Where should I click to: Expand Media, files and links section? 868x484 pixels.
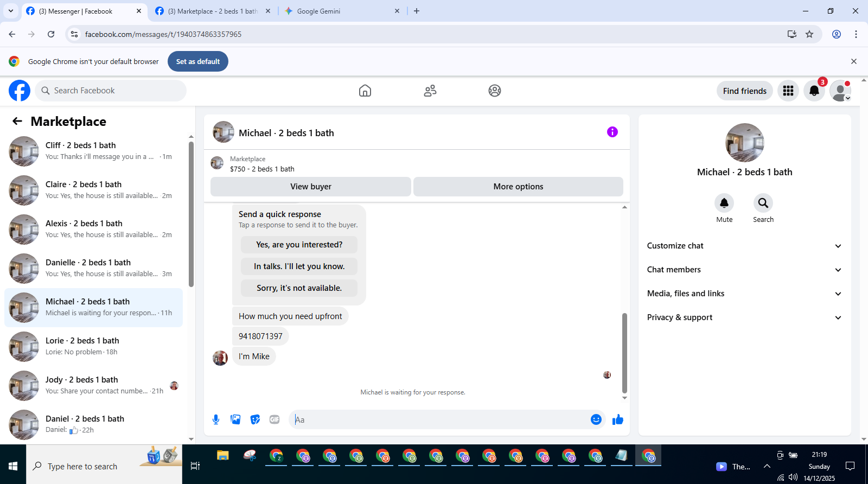point(745,294)
